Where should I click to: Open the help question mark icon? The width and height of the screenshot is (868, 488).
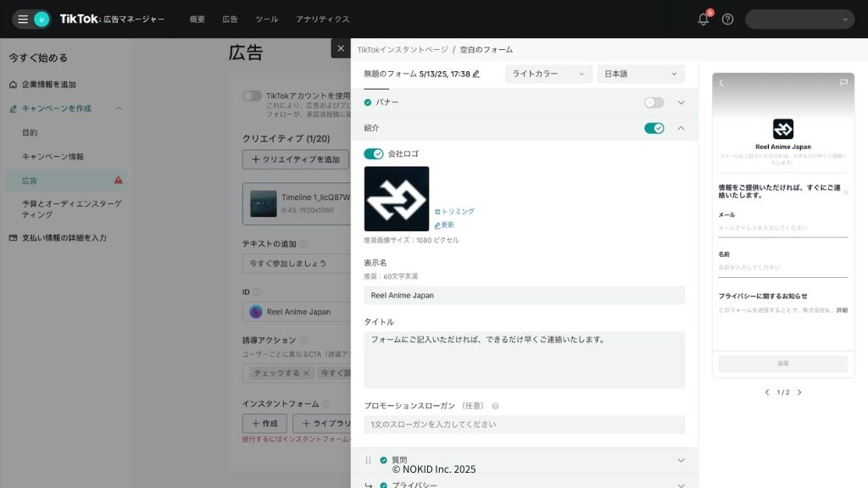[727, 19]
